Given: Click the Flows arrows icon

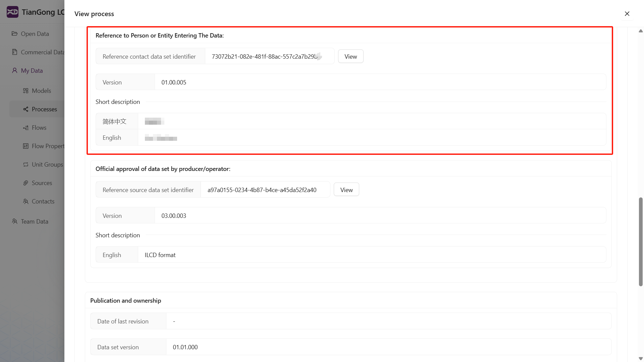Looking at the screenshot, I should click(25, 128).
